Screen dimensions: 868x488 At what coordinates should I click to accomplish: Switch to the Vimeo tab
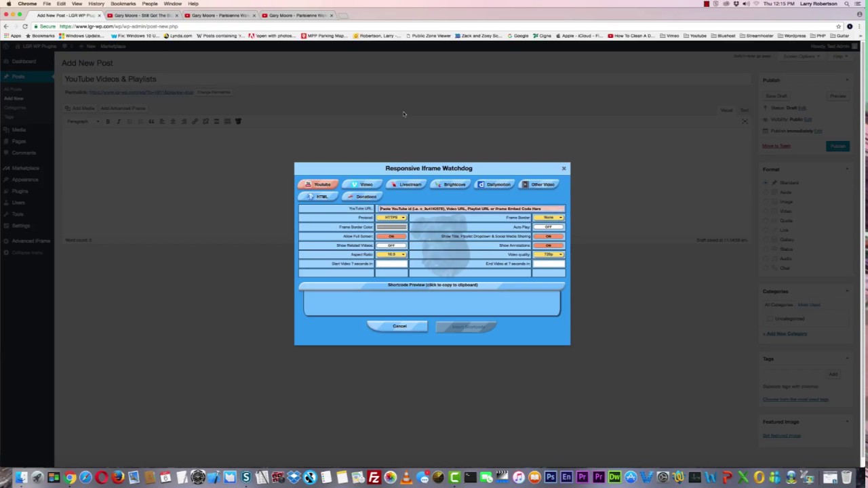click(361, 184)
